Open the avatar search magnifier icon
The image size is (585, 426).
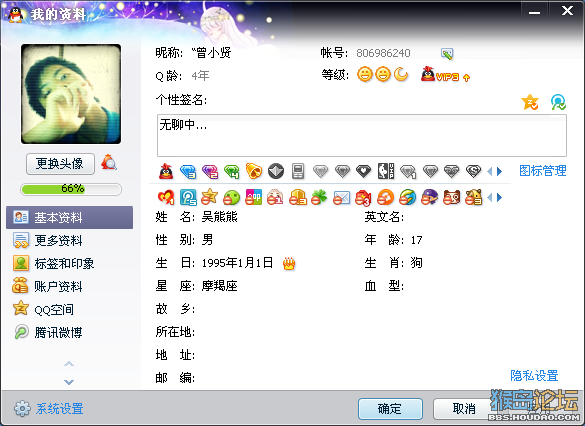pyautogui.click(x=109, y=162)
